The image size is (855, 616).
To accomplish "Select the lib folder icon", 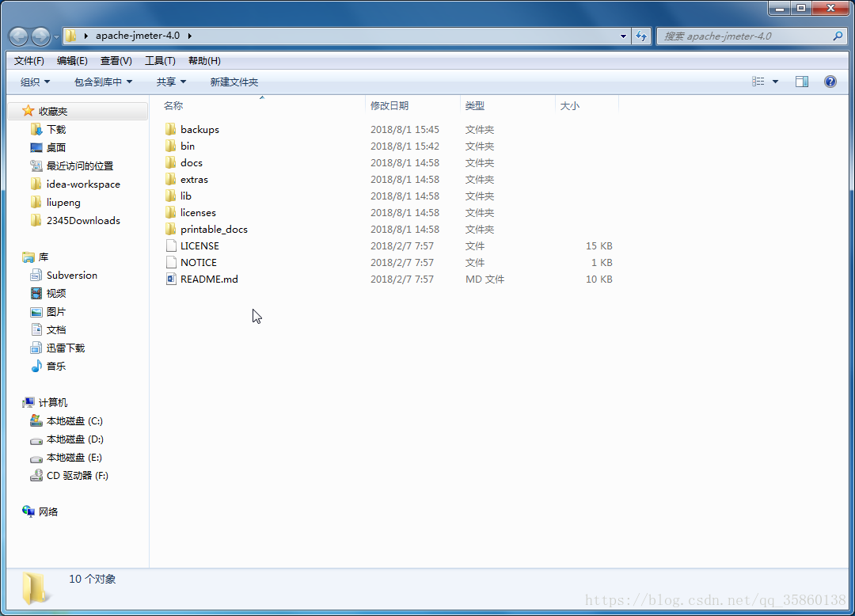I will [x=171, y=196].
